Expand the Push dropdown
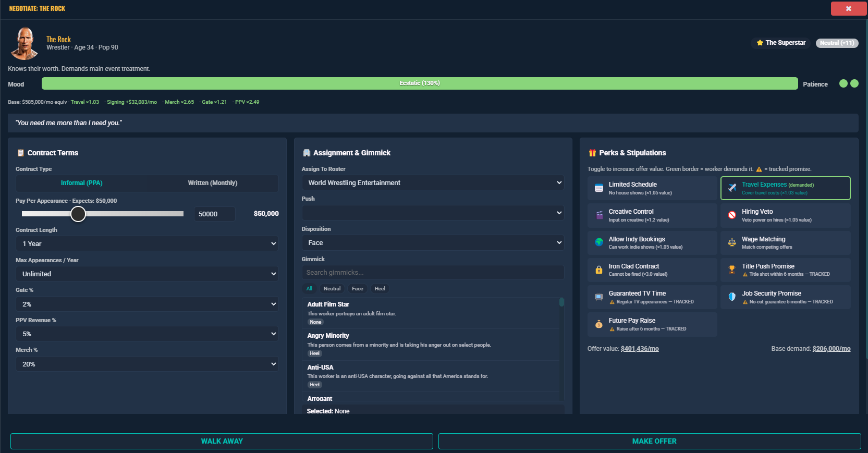 433,213
